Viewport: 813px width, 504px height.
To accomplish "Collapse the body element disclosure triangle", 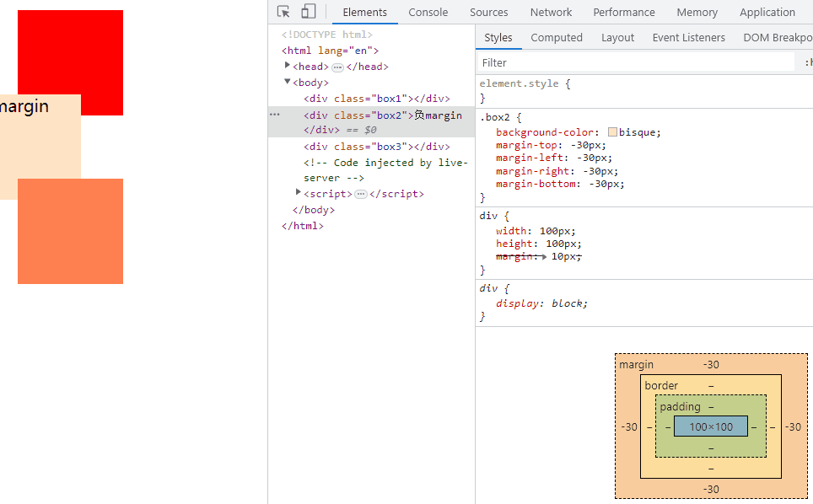I will click(288, 82).
